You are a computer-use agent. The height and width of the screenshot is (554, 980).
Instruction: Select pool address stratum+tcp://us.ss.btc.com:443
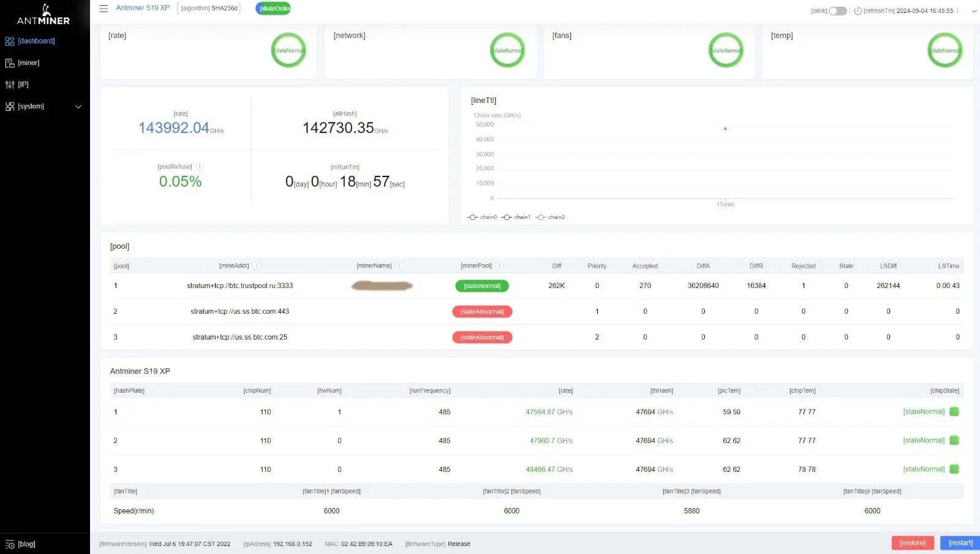point(239,312)
